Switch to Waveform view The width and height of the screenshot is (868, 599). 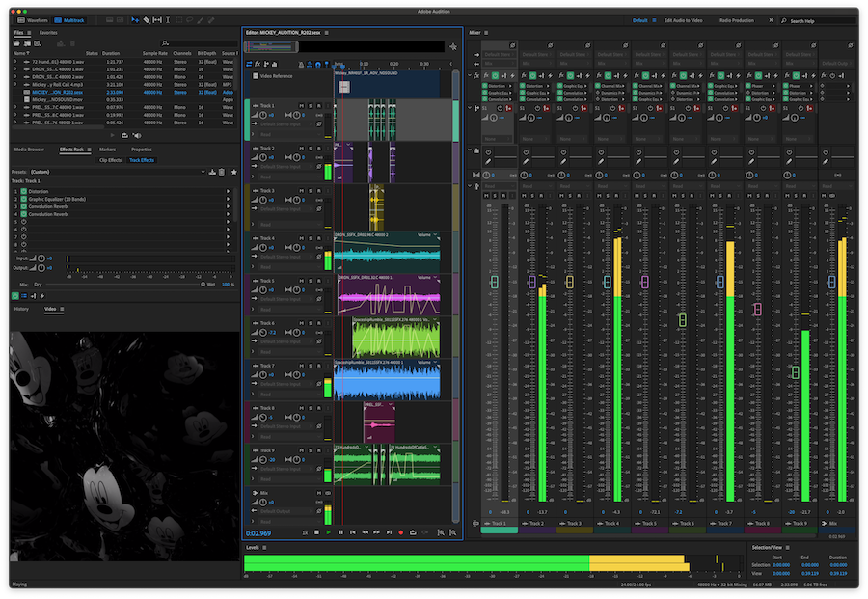coord(32,19)
